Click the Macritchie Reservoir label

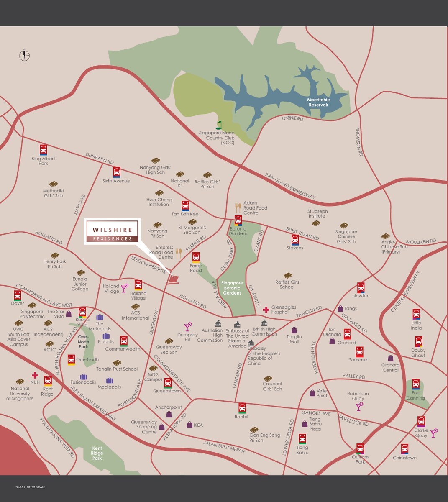[319, 102]
